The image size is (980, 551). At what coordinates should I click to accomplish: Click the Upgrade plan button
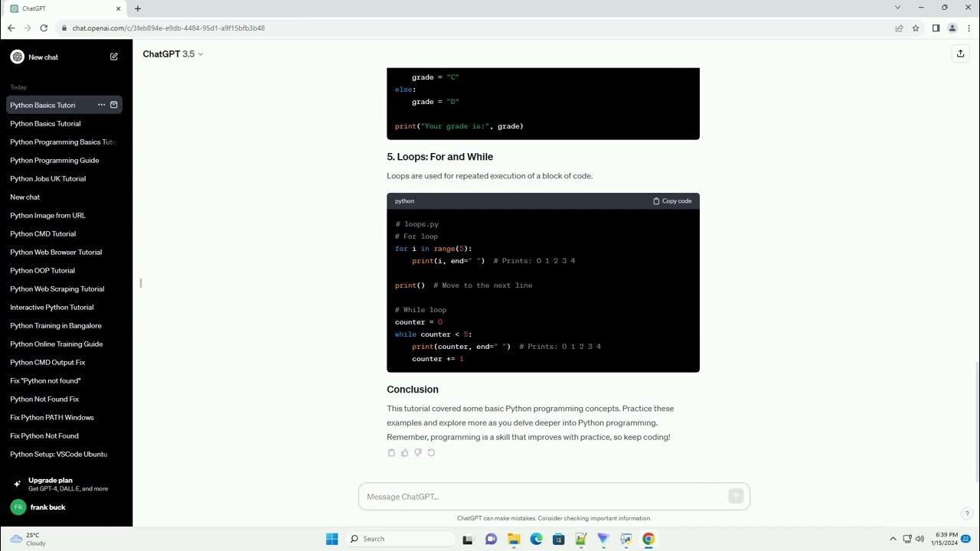tap(66, 484)
